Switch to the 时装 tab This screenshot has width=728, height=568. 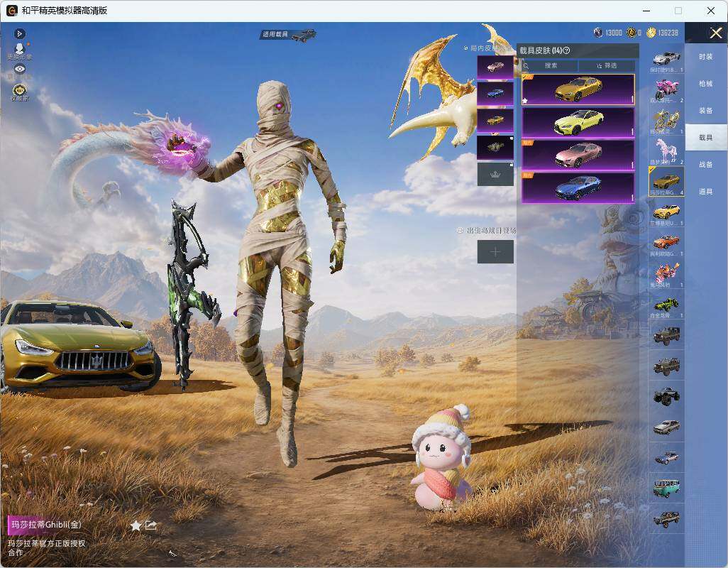click(706, 57)
